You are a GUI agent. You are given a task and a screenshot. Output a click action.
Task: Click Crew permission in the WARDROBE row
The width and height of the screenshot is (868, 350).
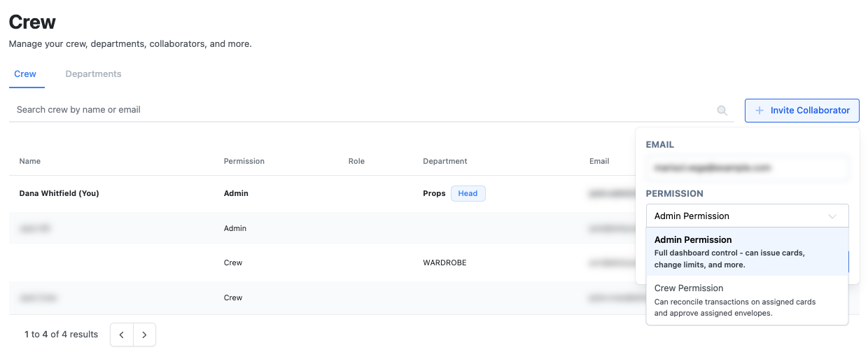(x=233, y=263)
